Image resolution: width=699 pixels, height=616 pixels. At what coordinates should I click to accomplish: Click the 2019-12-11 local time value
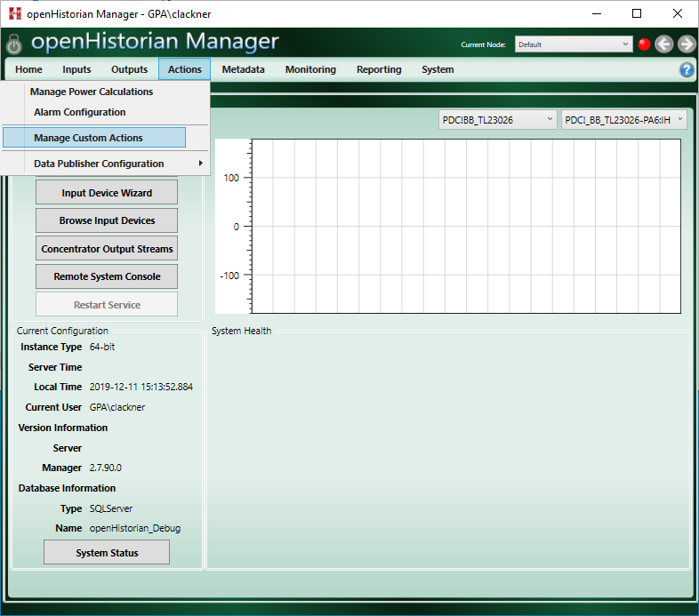[x=141, y=387]
